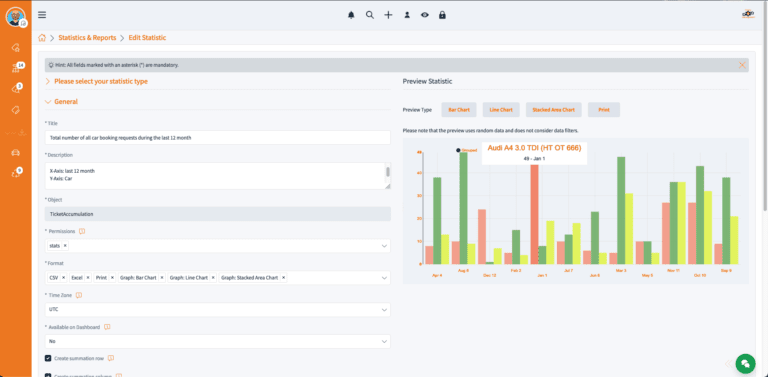Click the Title input field
The image size is (768, 377).
[x=217, y=138]
